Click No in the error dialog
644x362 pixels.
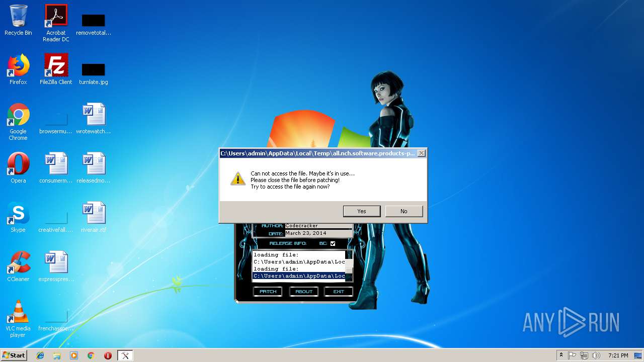(x=404, y=211)
